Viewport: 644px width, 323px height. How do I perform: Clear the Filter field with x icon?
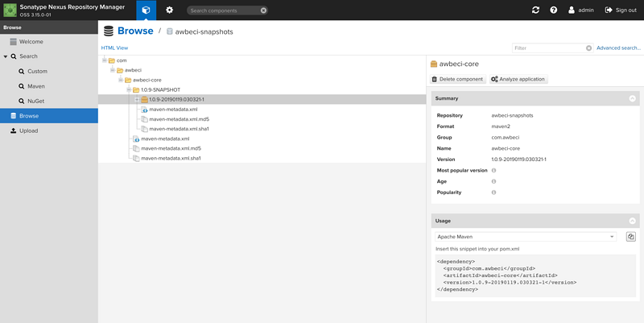588,48
